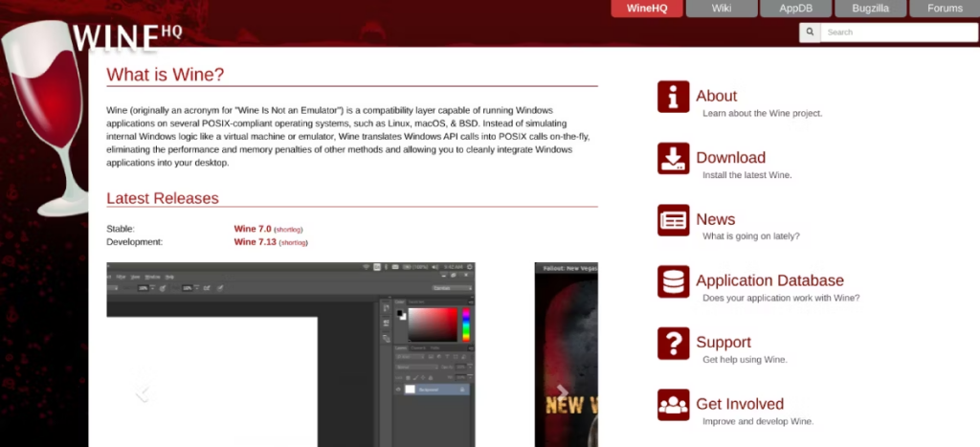Click the News heading link
980x447 pixels.
716,219
